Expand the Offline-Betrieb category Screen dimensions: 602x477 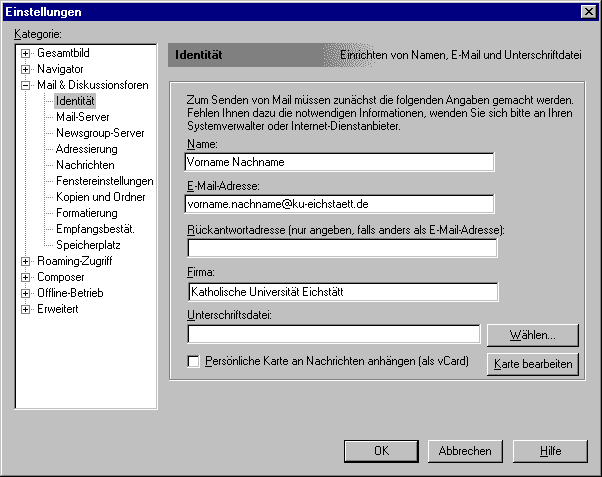[26, 293]
